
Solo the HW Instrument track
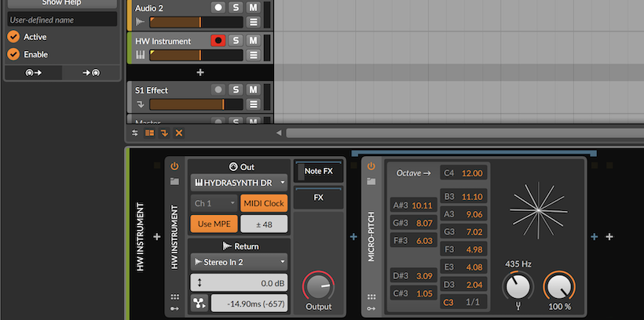236,41
